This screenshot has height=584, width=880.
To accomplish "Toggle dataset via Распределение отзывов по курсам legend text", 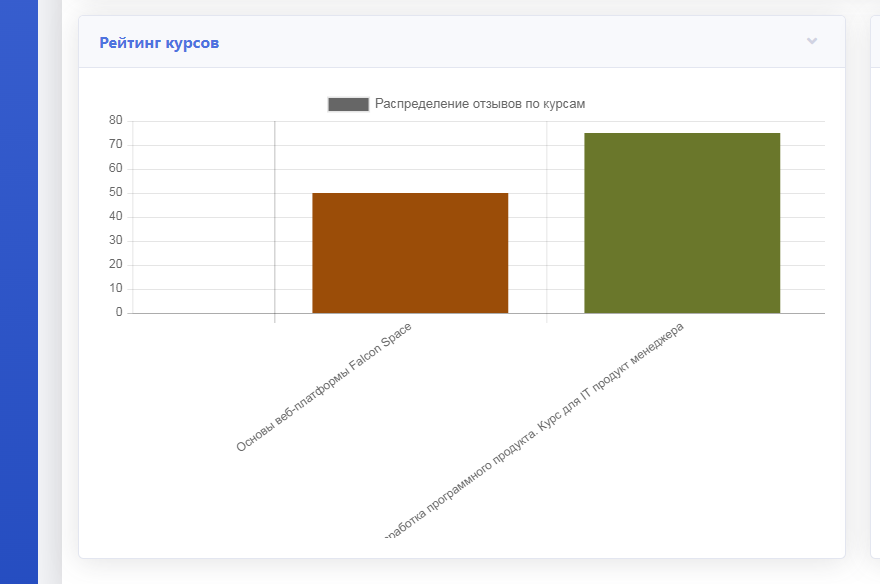I will [x=479, y=104].
